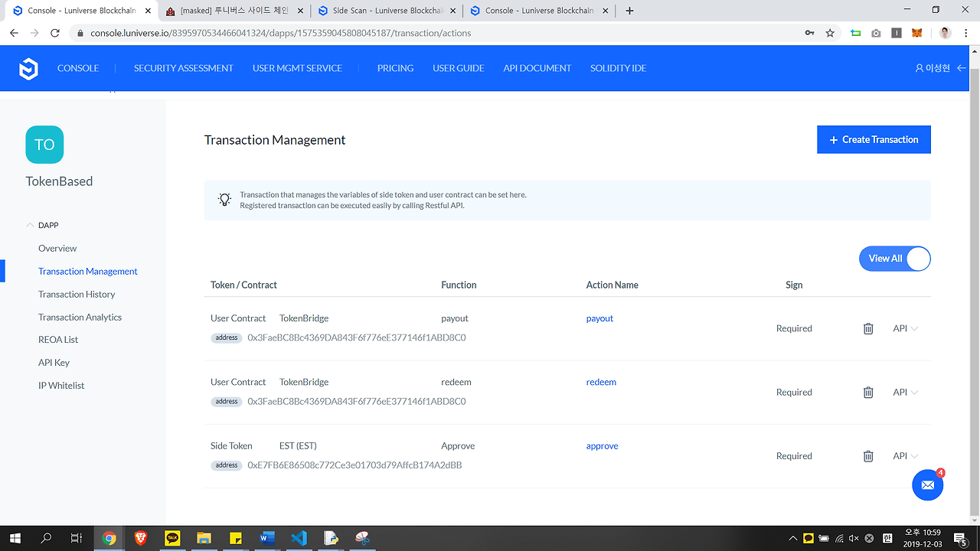Open the PRICING page
The image size is (980, 551).
395,68
